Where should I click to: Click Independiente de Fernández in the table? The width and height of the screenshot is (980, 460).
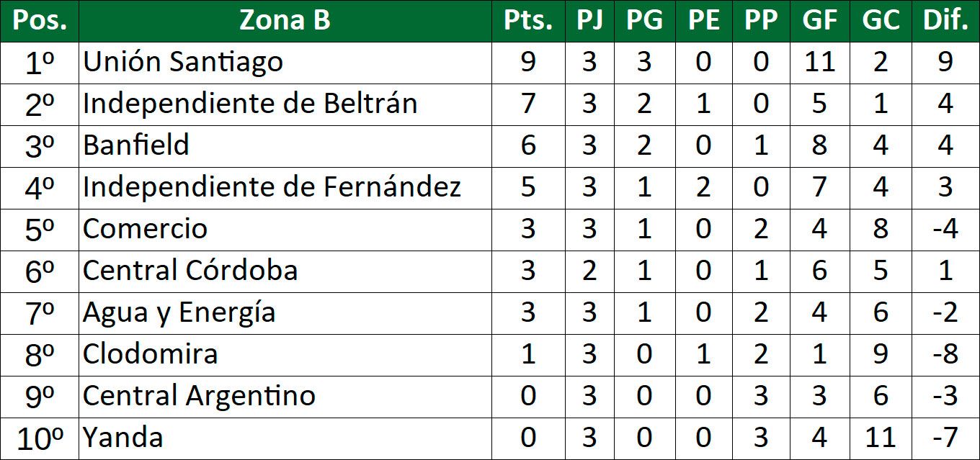pos(272,187)
